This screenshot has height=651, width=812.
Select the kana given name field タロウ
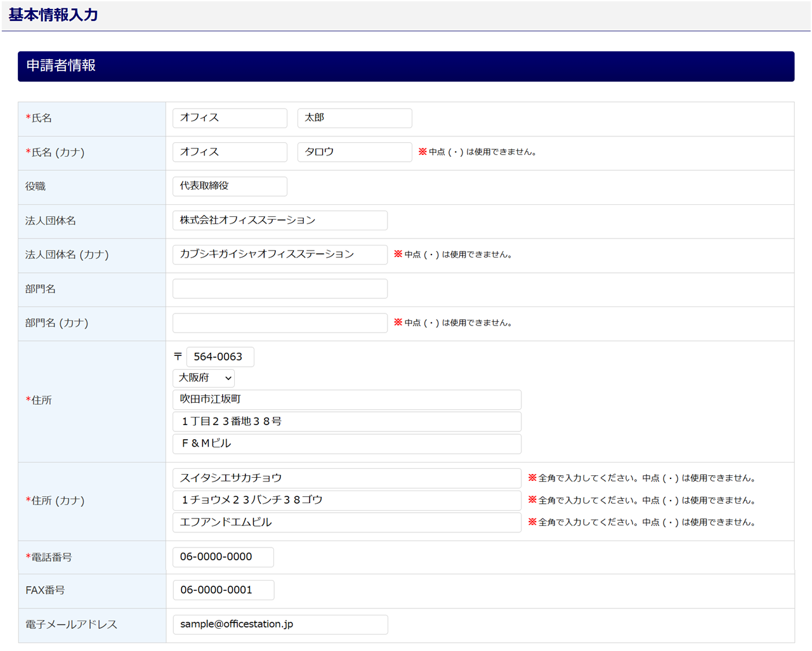(x=354, y=152)
